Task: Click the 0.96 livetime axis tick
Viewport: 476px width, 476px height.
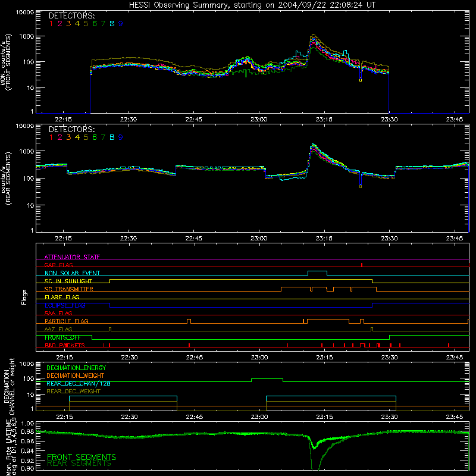Action: 27,441
